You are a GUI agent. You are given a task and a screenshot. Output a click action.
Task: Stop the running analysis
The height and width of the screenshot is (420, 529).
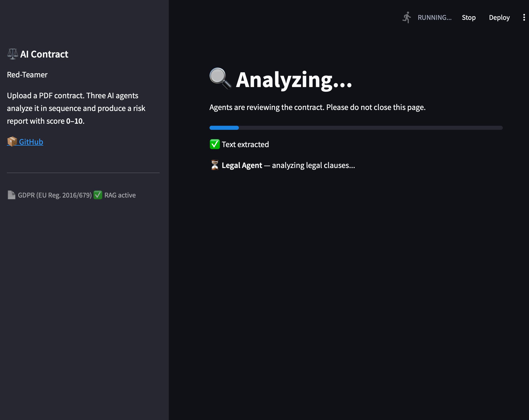469,18
